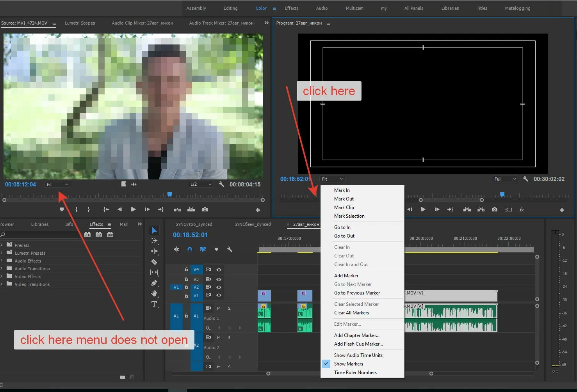Mute the Audio 1 track with M
Image resolution: width=577 pixels, height=392 pixels.
[219, 308]
